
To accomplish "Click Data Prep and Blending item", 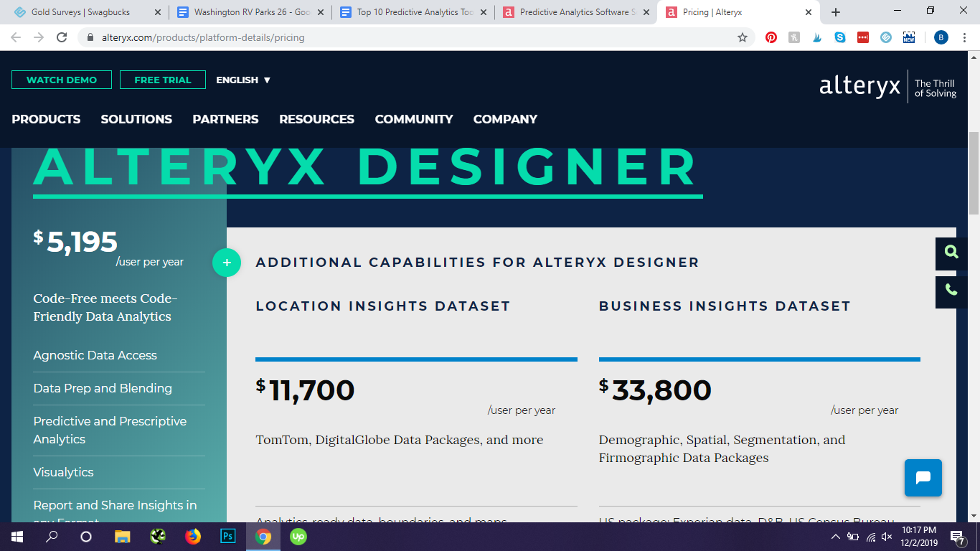I will (x=103, y=388).
